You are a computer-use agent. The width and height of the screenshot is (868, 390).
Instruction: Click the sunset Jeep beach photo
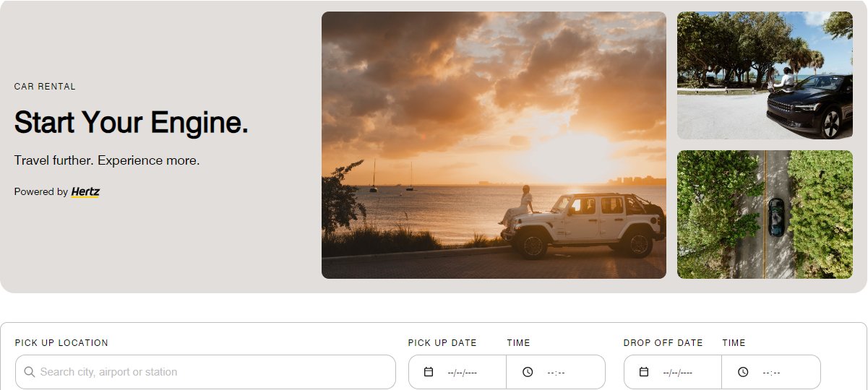[494, 145]
